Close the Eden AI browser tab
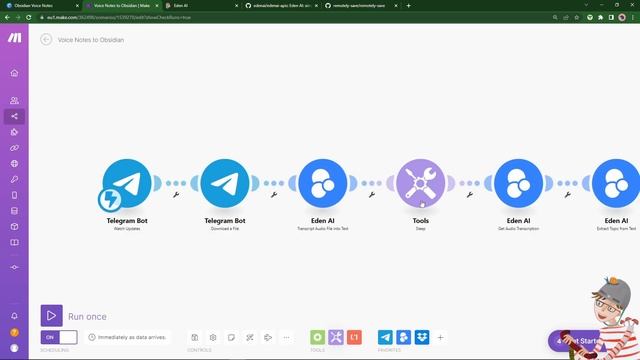640x360 pixels. [236, 6]
